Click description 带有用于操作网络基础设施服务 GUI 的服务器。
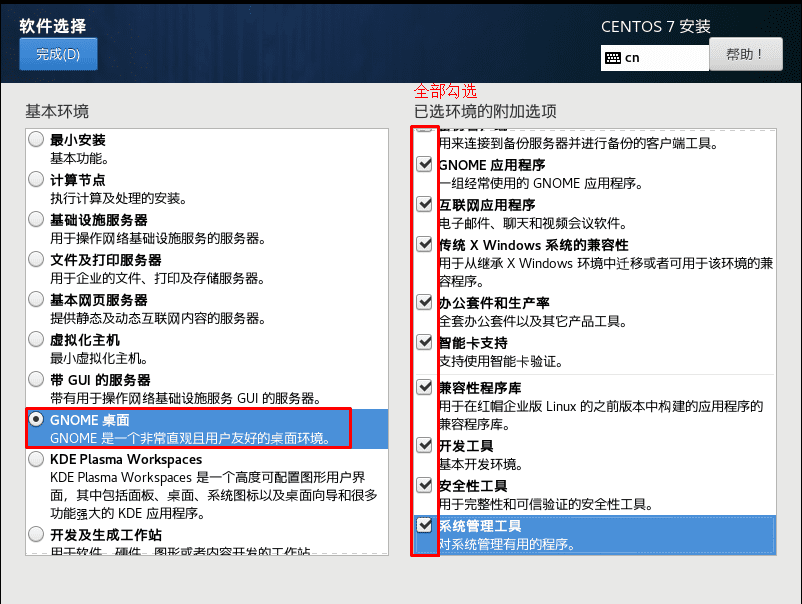The image size is (802, 604). pyautogui.click(x=186, y=398)
